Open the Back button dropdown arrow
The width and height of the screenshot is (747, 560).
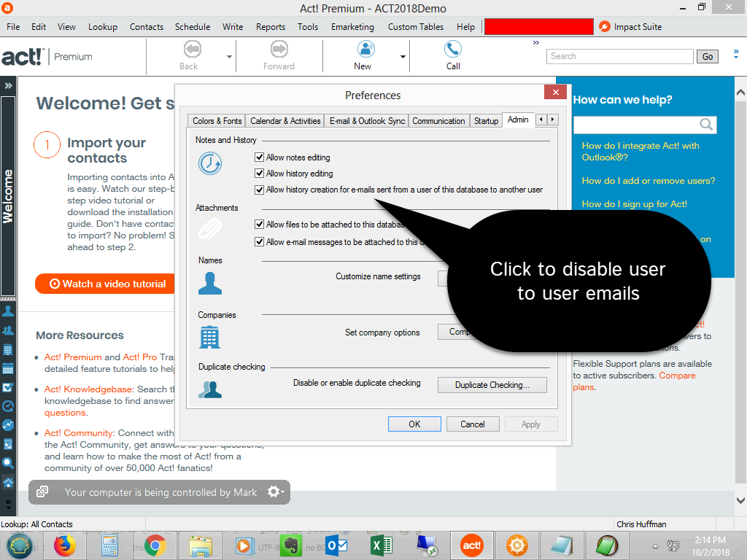pyautogui.click(x=228, y=55)
